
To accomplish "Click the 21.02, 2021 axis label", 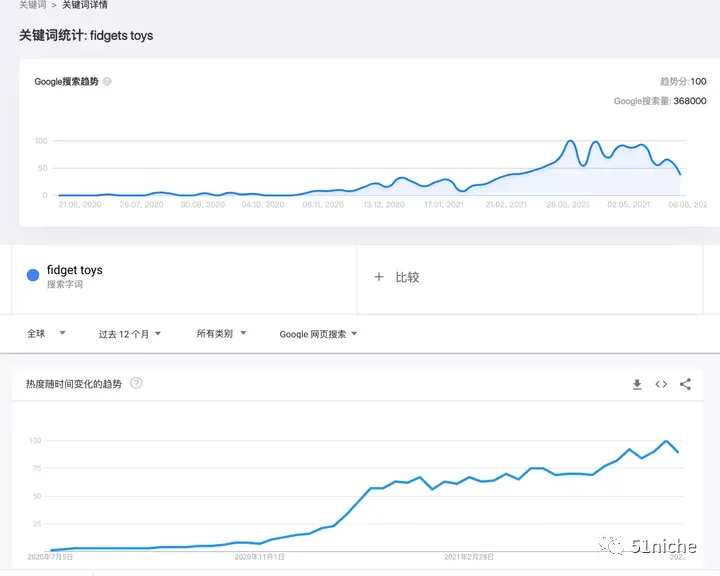I will click(x=506, y=204).
